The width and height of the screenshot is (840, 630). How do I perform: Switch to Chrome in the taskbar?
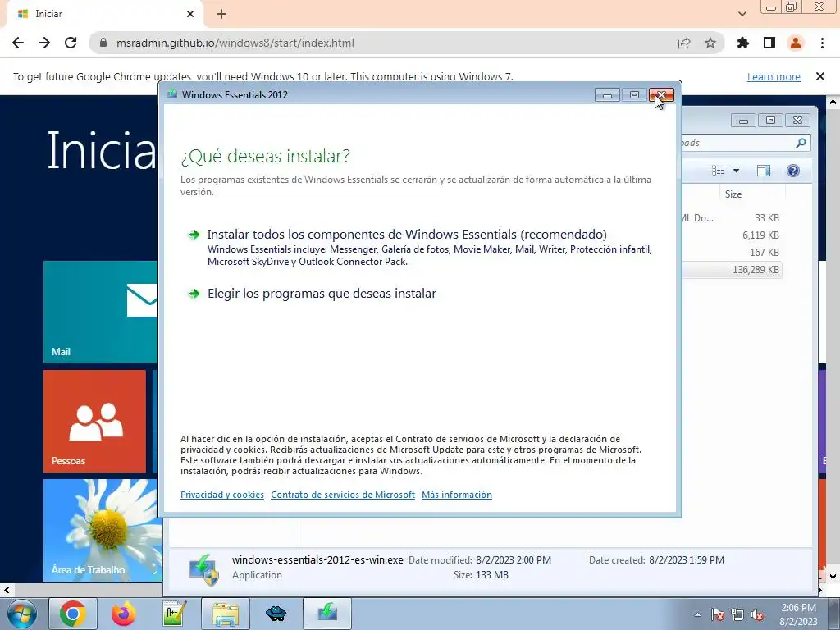click(x=73, y=614)
